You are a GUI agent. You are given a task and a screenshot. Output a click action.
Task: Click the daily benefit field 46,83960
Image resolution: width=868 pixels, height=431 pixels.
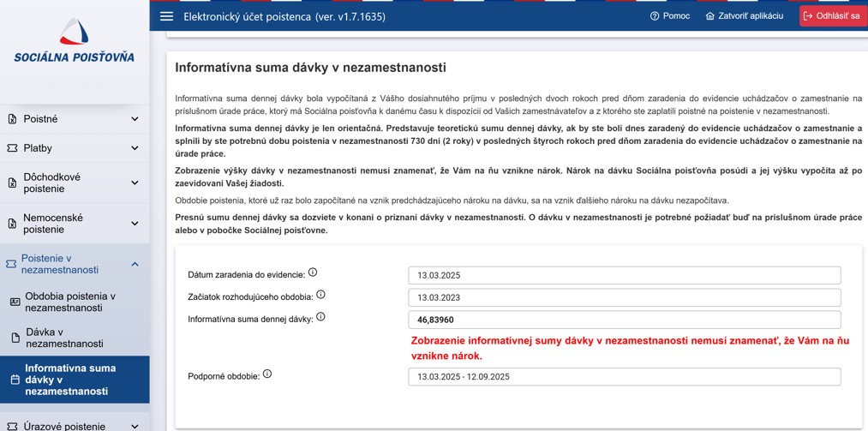click(x=625, y=320)
